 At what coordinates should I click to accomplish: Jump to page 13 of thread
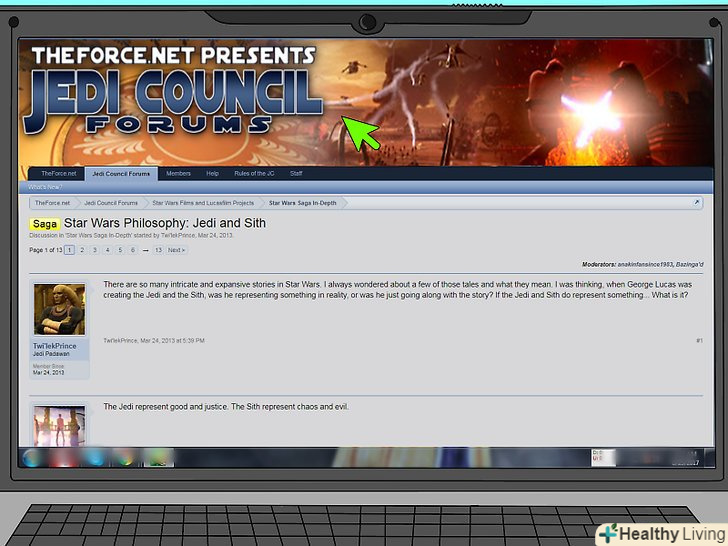coord(158,250)
